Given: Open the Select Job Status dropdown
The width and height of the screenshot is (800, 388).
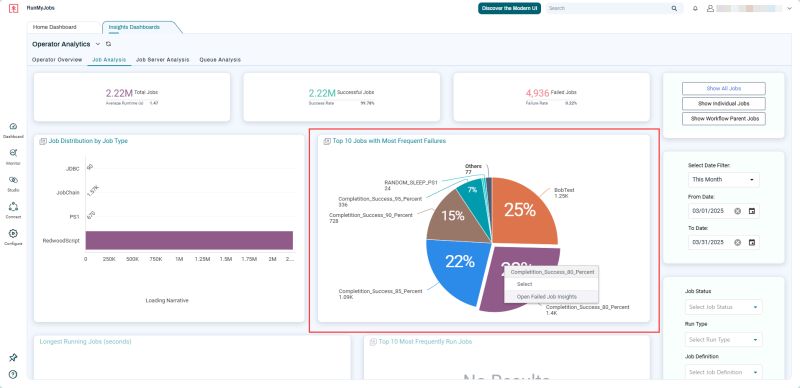Looking at the screenshot, I should [723, 307].
